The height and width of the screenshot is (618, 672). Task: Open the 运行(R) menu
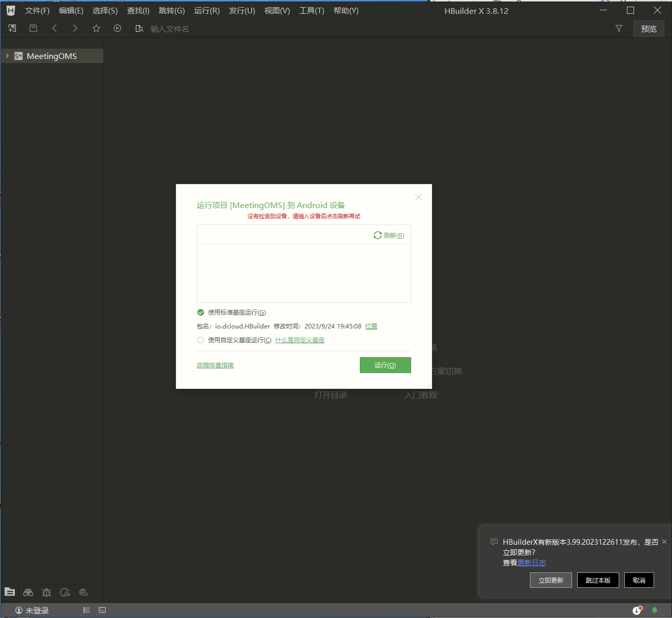click(x=207, y=11)
